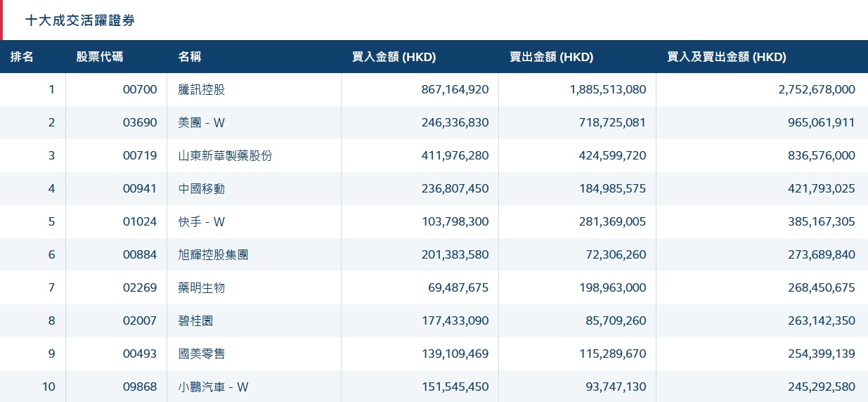Screen dimensions: 868x402
Task: Select the name 國美零售
Action: click(x=202, y=354)
